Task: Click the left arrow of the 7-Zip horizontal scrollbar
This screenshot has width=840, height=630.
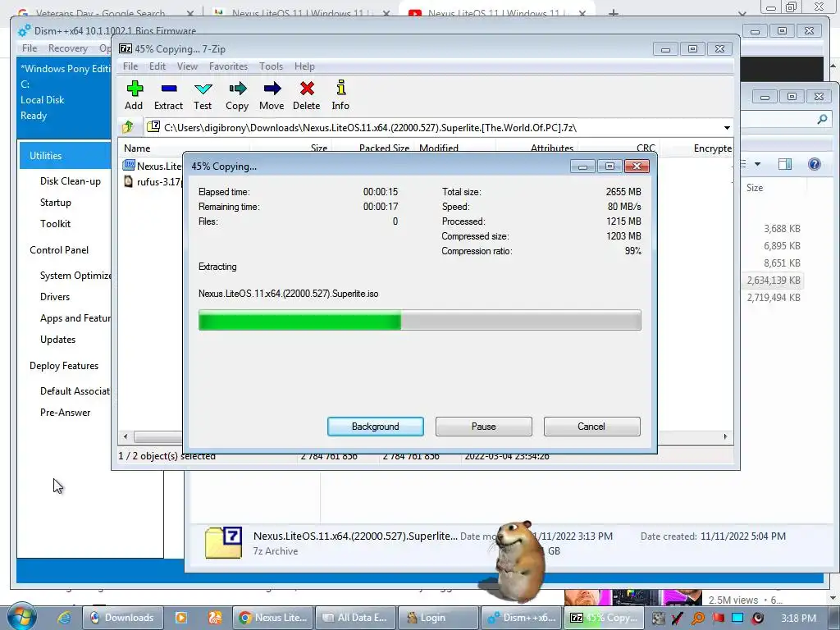Action: click(x=126, y=436)
